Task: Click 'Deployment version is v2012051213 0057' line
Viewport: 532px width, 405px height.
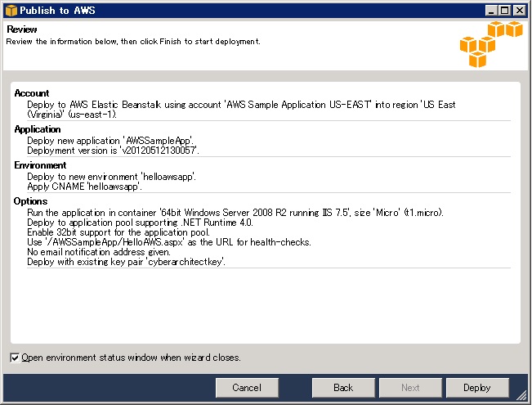Action: (x=113, y=151)
